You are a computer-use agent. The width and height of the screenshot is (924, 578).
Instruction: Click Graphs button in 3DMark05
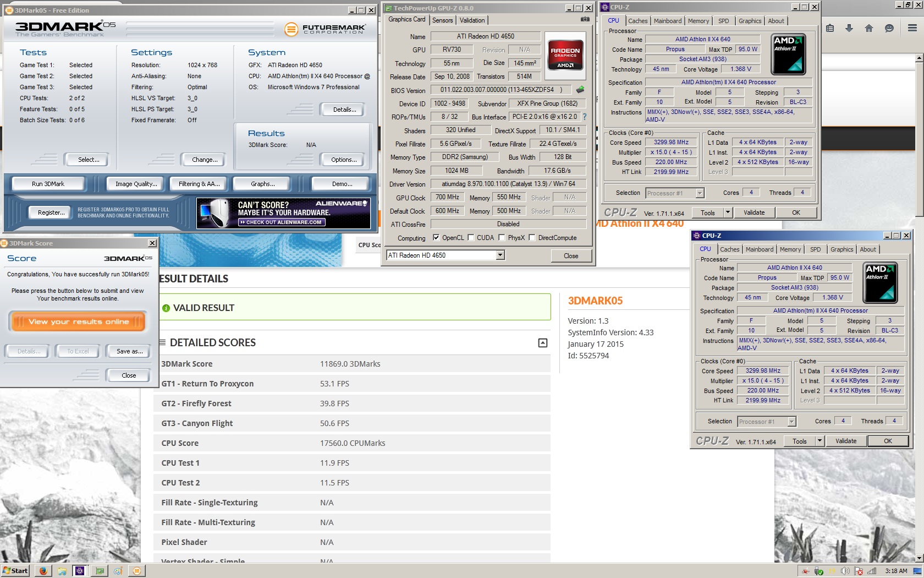tap(262, 184)
